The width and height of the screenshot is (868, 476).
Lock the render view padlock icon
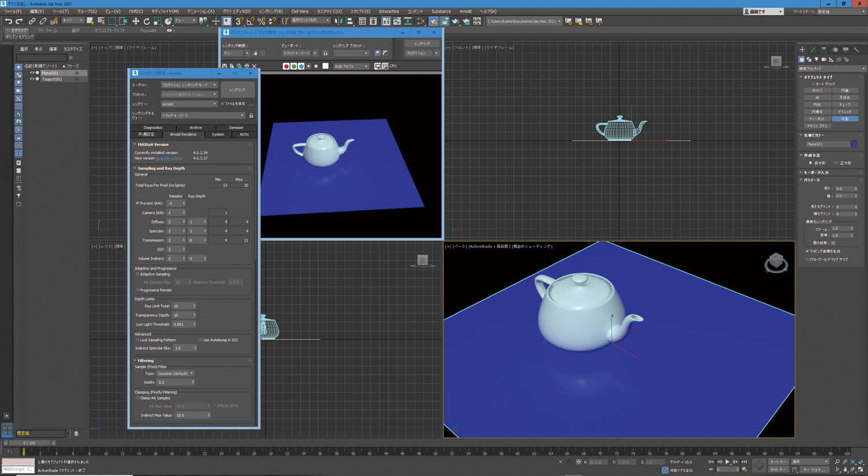click(251, 115)
